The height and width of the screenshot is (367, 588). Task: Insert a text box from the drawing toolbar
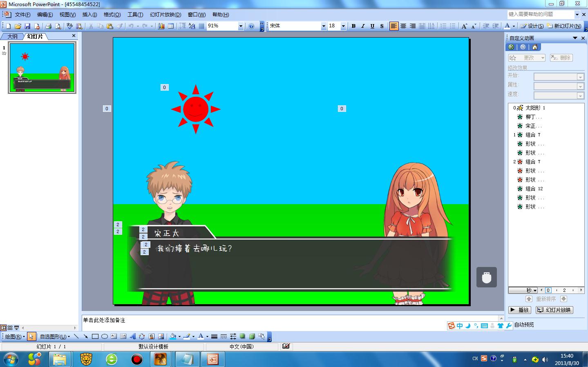[114, 336]
